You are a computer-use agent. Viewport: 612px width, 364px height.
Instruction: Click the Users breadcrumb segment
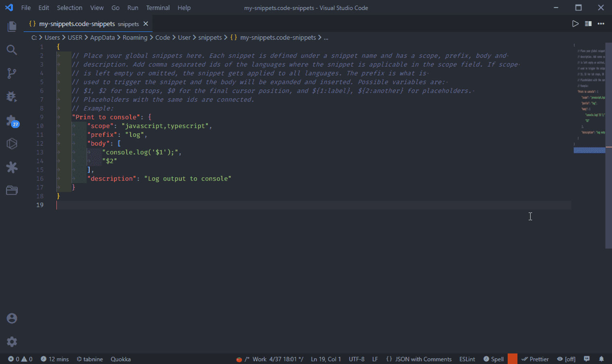point(52,37)
